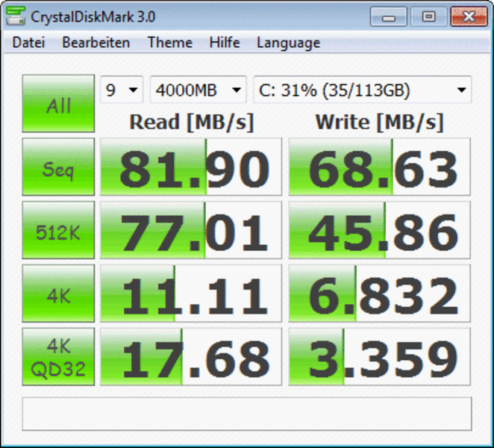Expand the test count dropdown showing 9
Viewport: 494px width, 448px height.
122,90
